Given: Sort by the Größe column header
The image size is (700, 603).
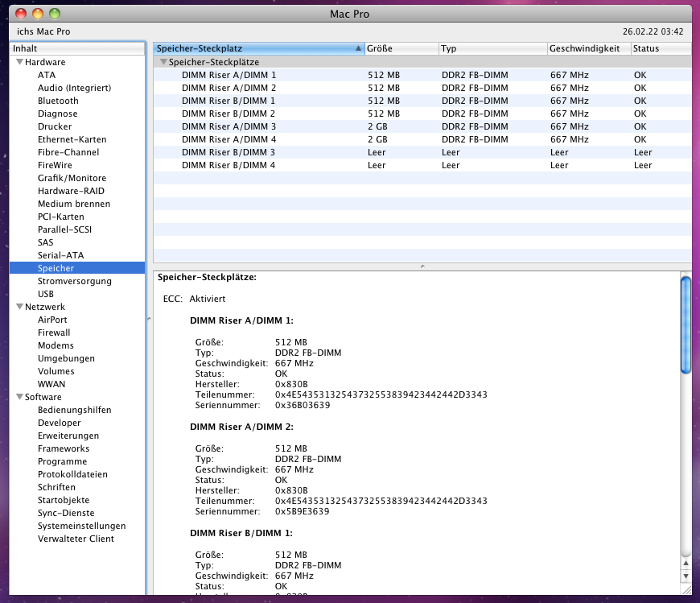Looking at the screenshot, I should coord(401,48).
